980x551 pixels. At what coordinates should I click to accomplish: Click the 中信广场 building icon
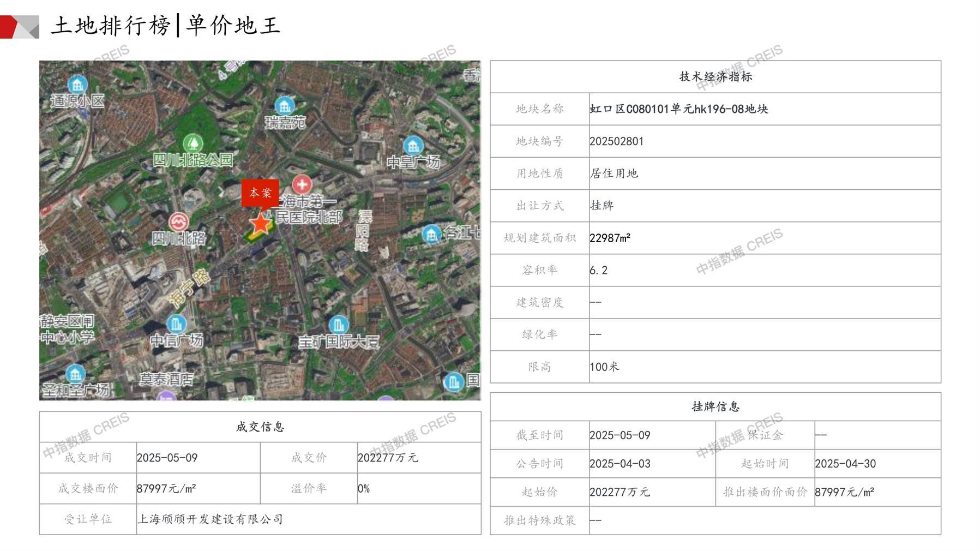(176, 324)
